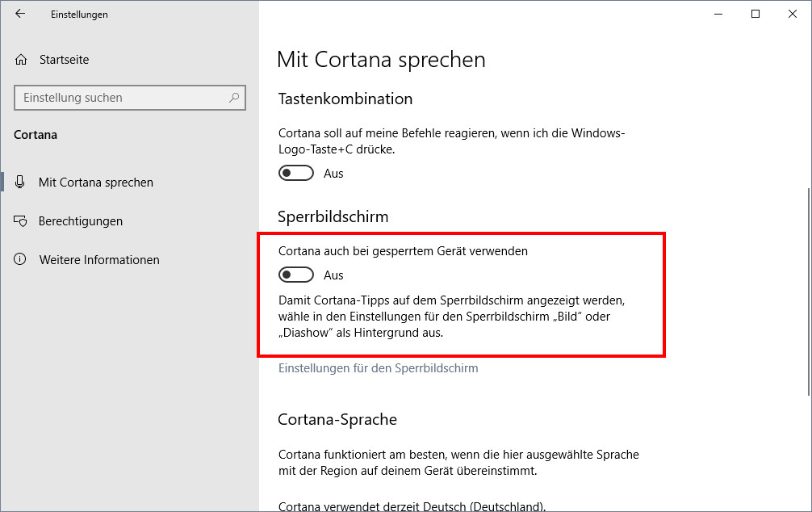This screenshot has width=812, height=512.
Task: Click text starting 'Damit Cortana-Tipps auf dem Sperrbildschirm'
Action: (451, 316)
